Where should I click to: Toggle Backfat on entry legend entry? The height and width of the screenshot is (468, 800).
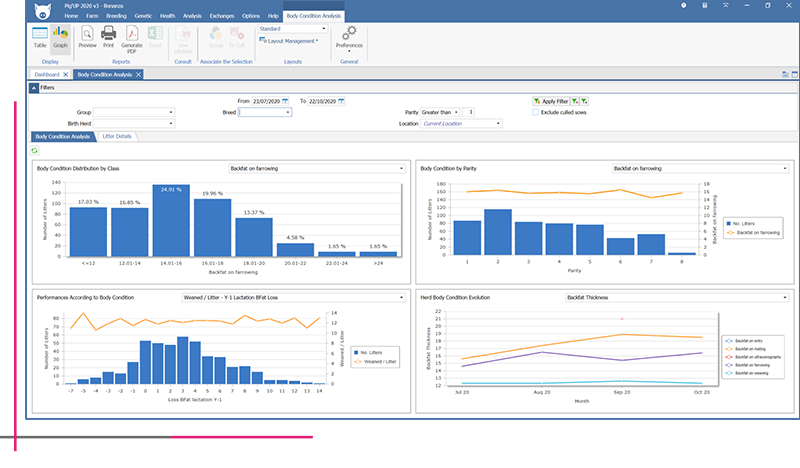tap(744, 341)
